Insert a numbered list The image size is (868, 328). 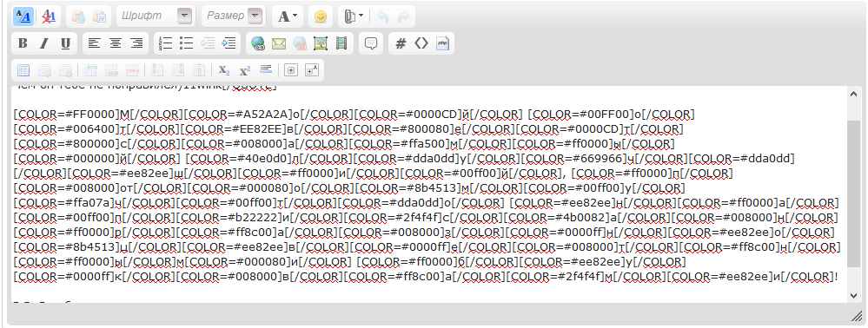point(165,43)
